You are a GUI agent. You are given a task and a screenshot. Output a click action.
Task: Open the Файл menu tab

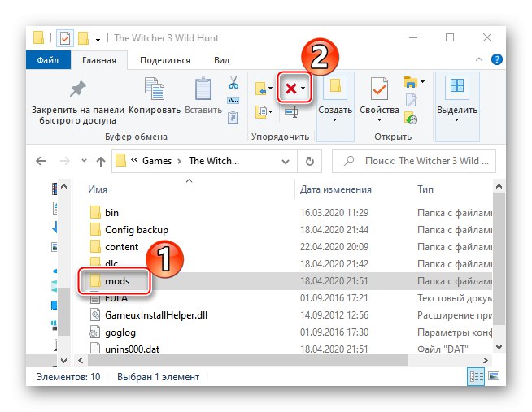[48, 60]
